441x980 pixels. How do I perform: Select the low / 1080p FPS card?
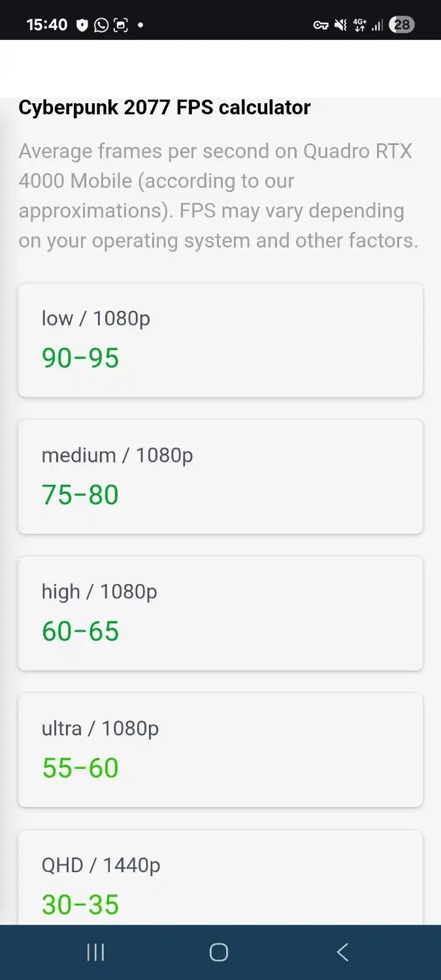click(x=220, y=340)
